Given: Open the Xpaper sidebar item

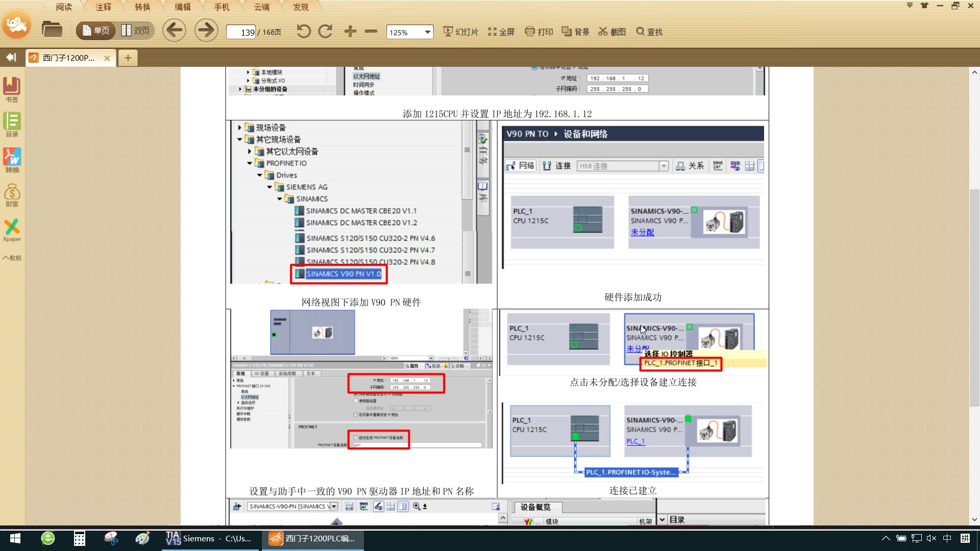Looking at the screenshot, I should tap(12, 230).
